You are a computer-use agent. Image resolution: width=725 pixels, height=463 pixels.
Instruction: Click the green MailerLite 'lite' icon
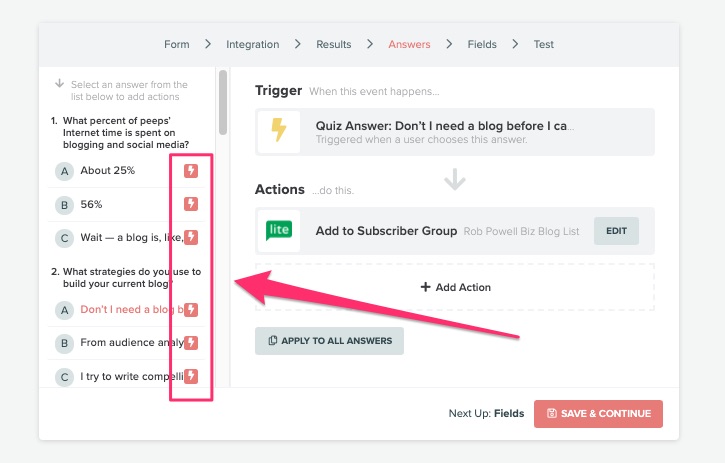(x=278, y=231)
